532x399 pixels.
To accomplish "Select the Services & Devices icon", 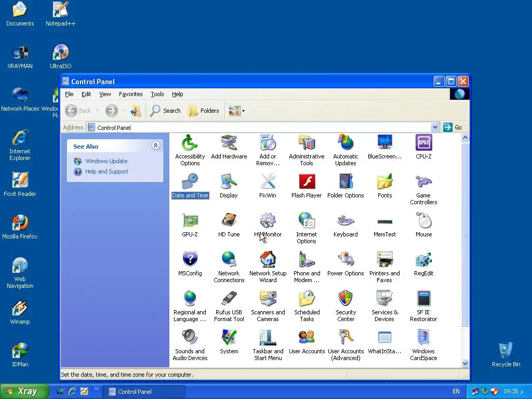I will pyautogui.click(x=385, y=306).
